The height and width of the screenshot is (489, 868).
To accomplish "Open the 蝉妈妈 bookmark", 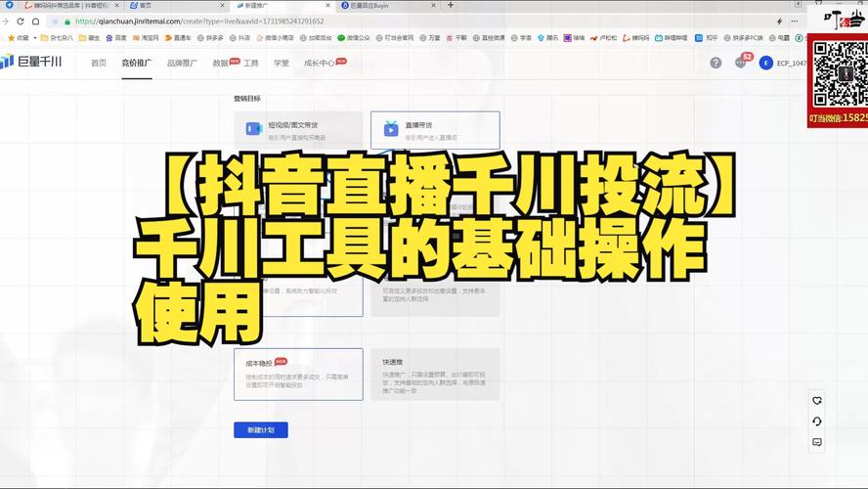I will pos(636,38).
